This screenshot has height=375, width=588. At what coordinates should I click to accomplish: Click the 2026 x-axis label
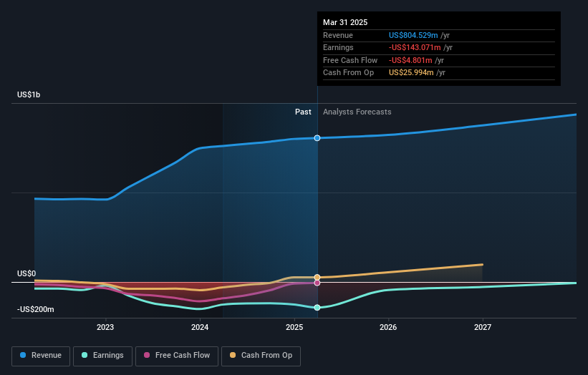click(388, 327)
